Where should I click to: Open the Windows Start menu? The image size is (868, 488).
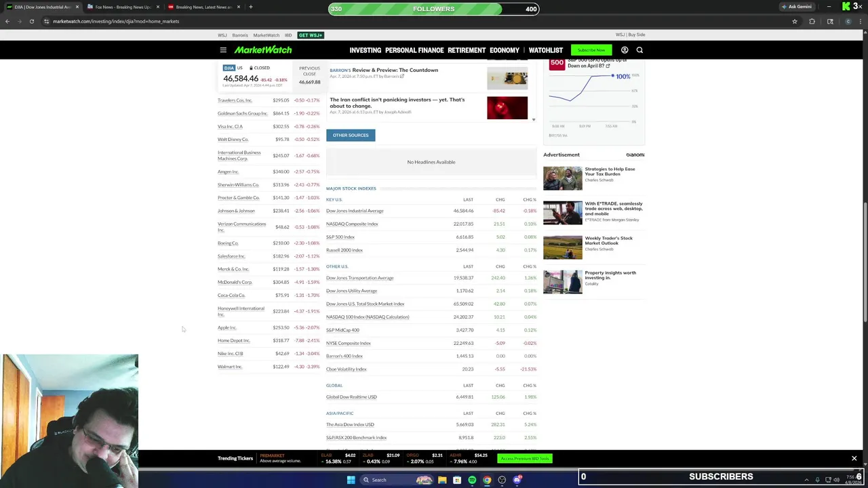[351, 480]
